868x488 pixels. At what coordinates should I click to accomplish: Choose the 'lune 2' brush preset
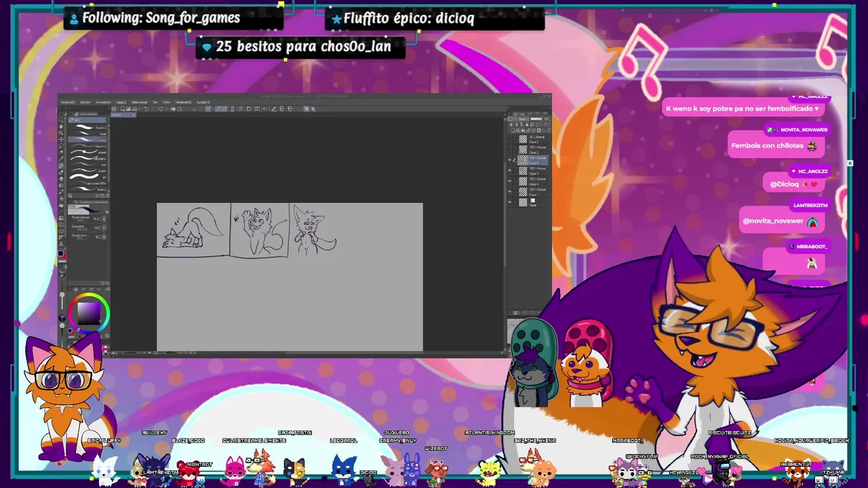click(x=87, y=189)
